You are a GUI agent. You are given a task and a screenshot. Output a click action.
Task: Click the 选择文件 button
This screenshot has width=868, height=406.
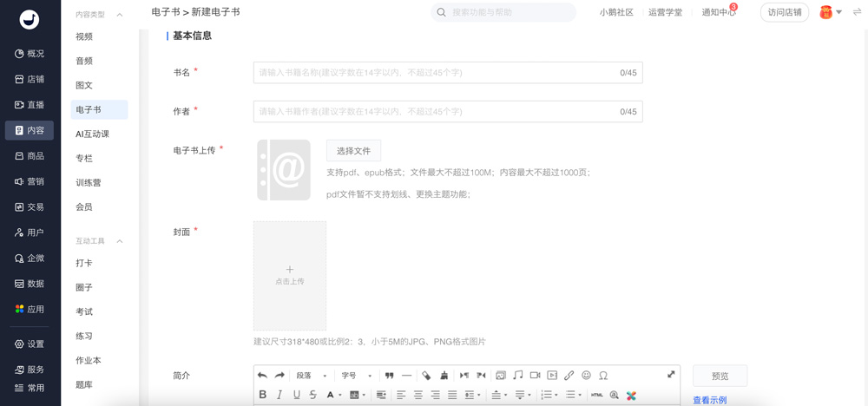click(x=353, y=151)
